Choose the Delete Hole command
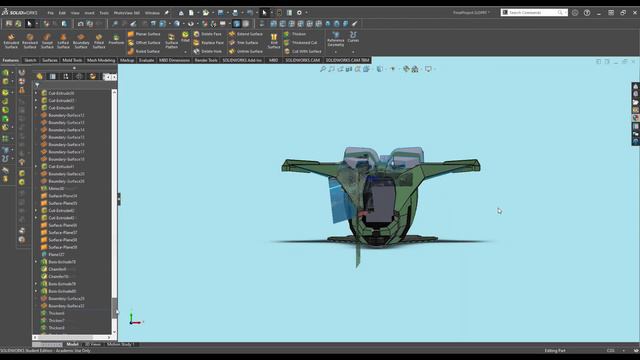The image size is (640, 360). 208,51
